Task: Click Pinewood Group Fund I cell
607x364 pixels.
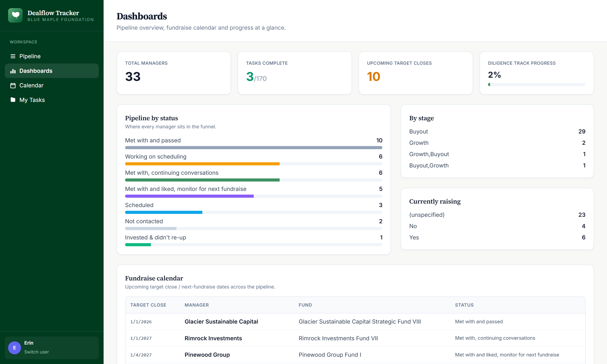Action: click(x=330, y=355)
